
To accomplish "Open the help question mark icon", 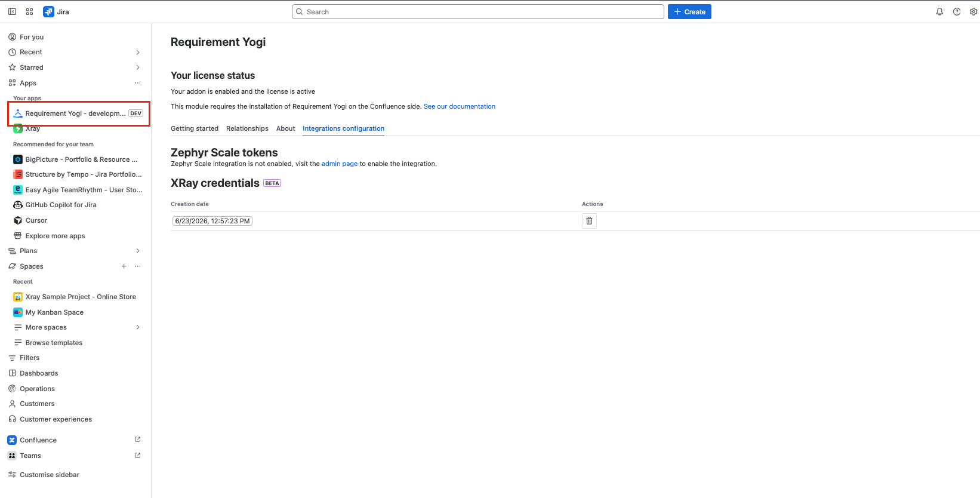I will [x=957, y=12].
